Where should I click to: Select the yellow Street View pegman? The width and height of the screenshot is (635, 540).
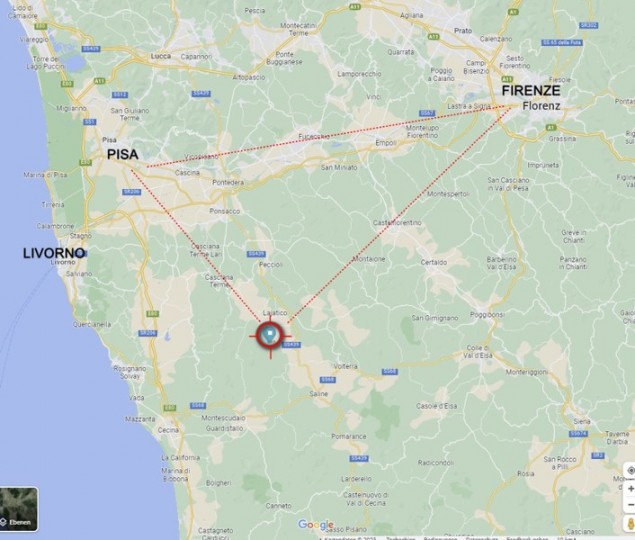tap(631, 523)
